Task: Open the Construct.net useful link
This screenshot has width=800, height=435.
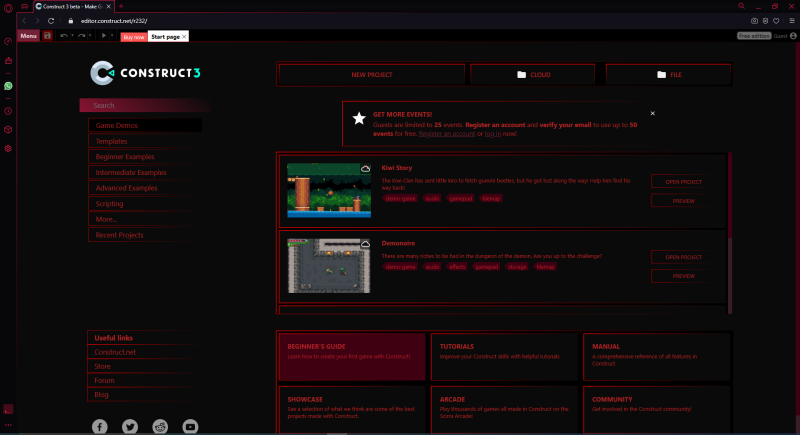Action: pos(143,352)
